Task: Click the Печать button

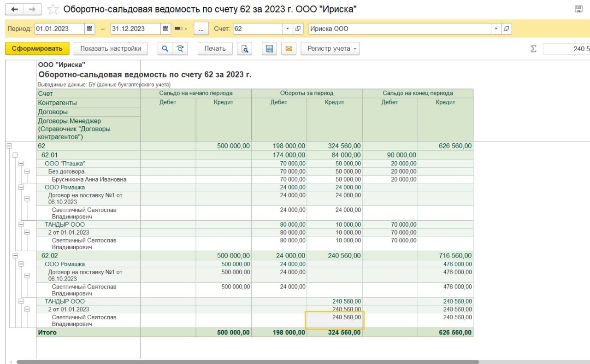Action: 215,49
